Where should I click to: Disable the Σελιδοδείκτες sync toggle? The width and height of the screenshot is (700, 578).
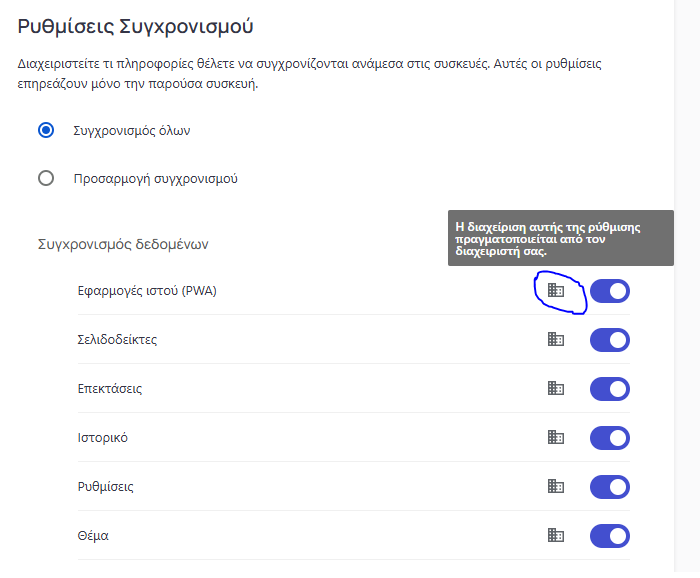pos(610,340)
